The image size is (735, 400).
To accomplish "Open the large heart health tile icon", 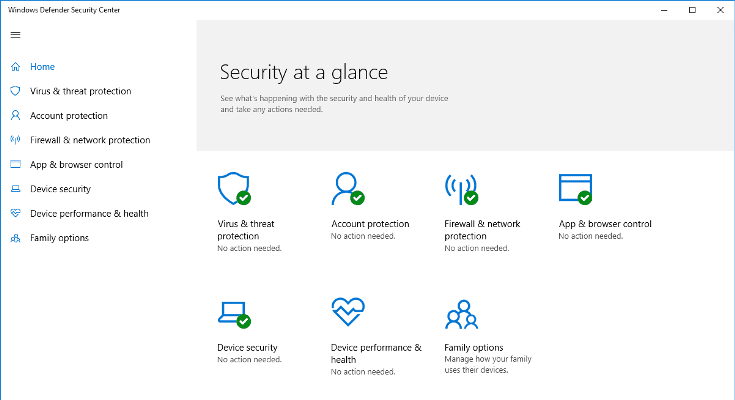I will [348, 312].
